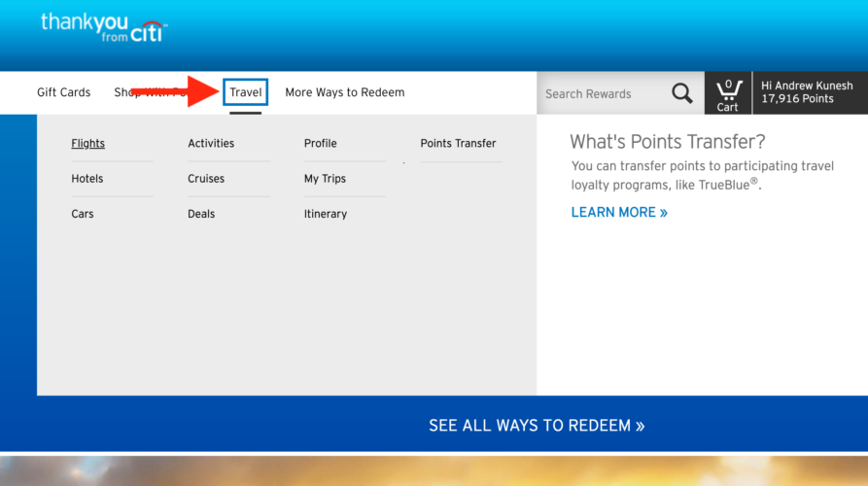Click the ThankYou from Citi logo
This screenshot has height=486, width=868.
(x=103, y=27)
